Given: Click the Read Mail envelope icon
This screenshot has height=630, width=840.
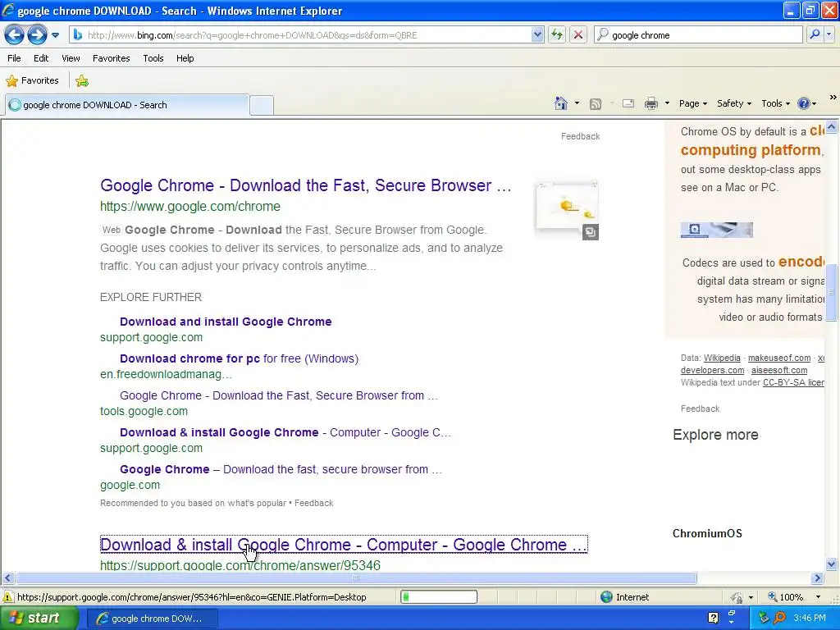Looking at the screenshot, I should pos(628,104).
